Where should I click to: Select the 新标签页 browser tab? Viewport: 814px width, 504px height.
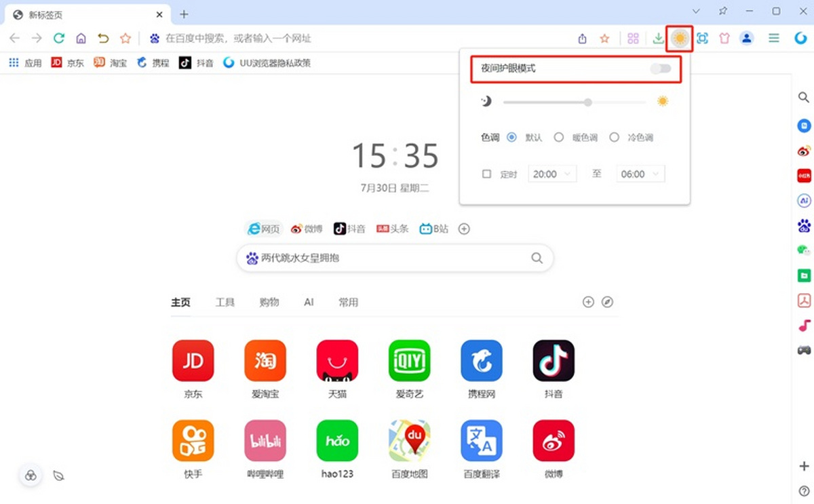tap(87, 14)
